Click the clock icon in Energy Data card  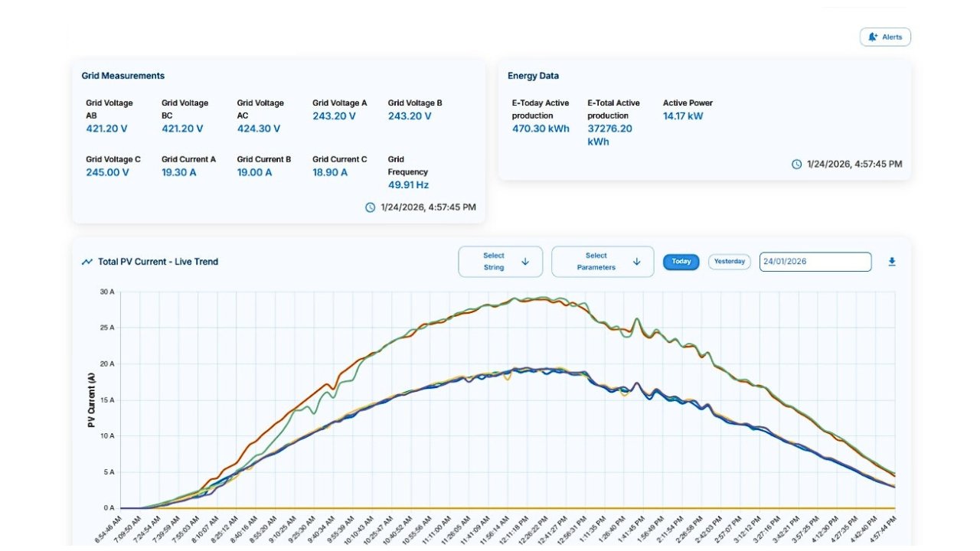click(x=796, y=164)
